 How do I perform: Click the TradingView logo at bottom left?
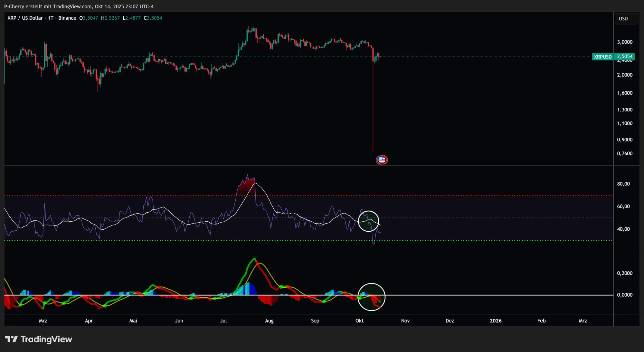click(x=39, y=339)
